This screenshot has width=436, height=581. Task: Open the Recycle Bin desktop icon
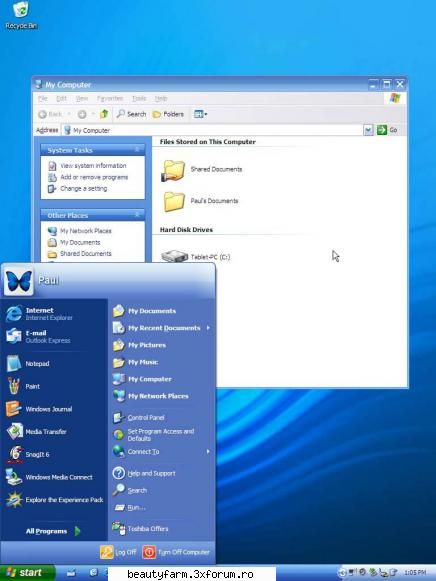[21, 15]
